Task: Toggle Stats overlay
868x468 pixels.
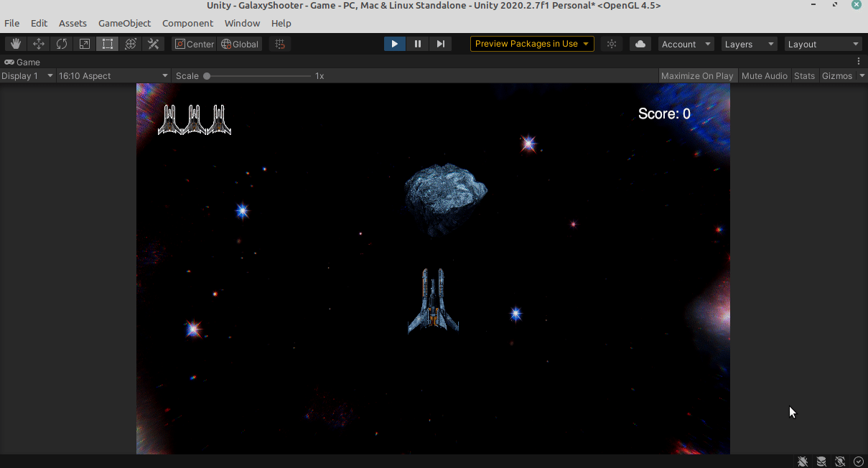Action: point(805,75)
